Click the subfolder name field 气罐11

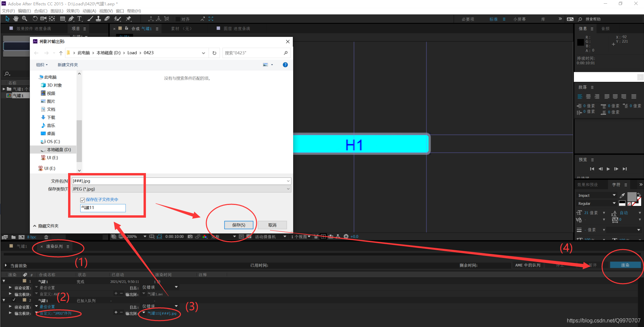[x=103, y=208]
